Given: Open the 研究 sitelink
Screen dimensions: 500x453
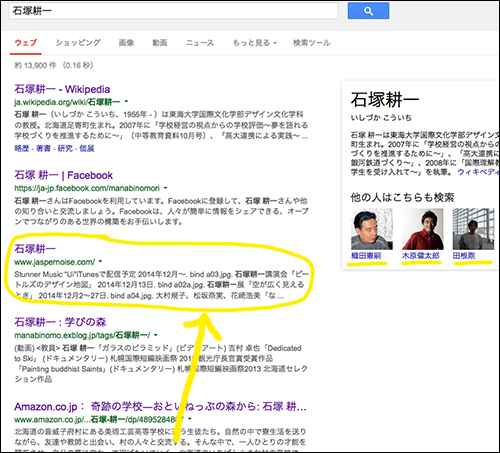Looking at the screenshot, I should [x=65, y=148].
